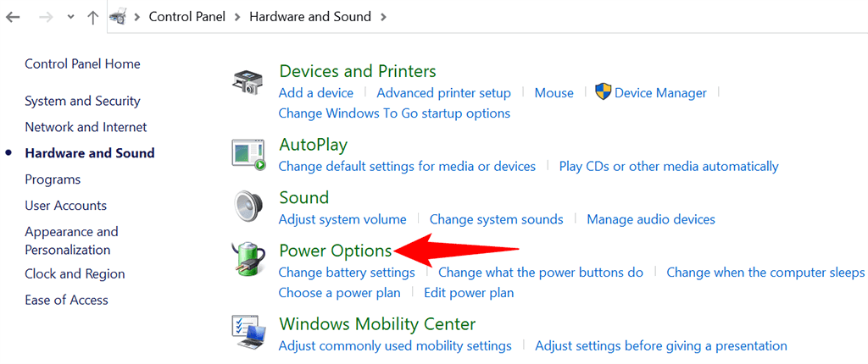Click the Power Options battery icon
The width and height of the screenshot is (868, 364).
(249, 259)
